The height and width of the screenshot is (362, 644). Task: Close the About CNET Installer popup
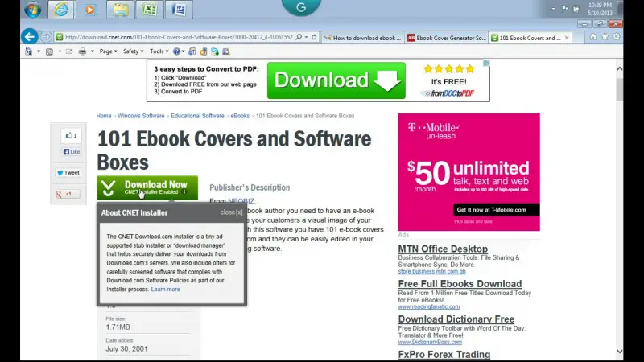click(231, 212)
